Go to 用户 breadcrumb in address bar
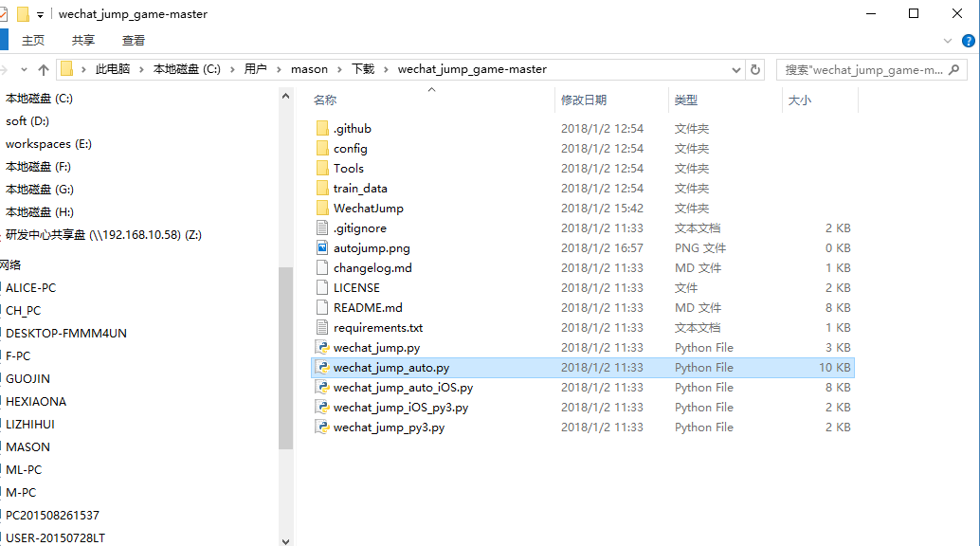 (256, 69)
